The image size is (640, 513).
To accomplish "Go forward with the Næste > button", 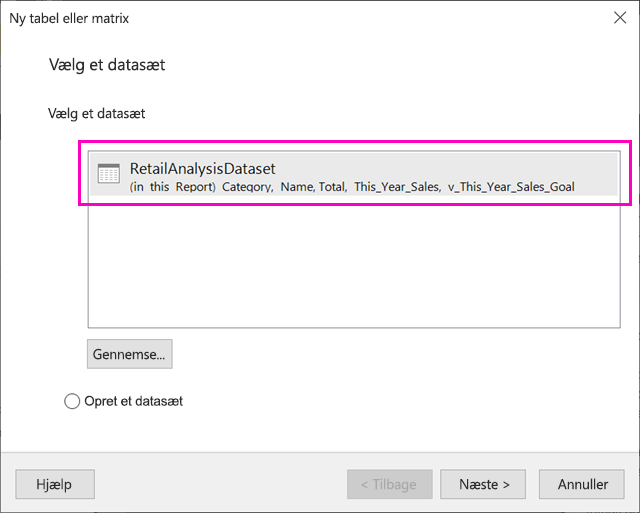I will pos(483,484).
